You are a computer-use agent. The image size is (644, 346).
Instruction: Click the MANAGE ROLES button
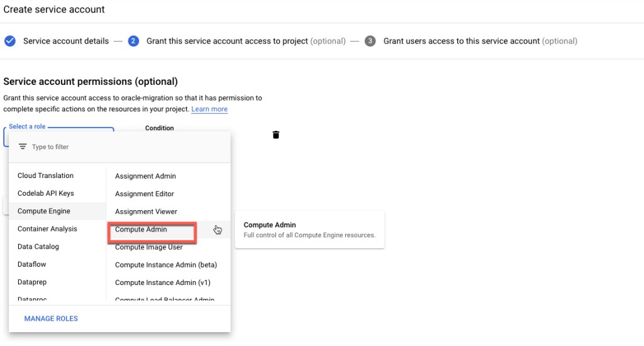[x=51, y=318]
